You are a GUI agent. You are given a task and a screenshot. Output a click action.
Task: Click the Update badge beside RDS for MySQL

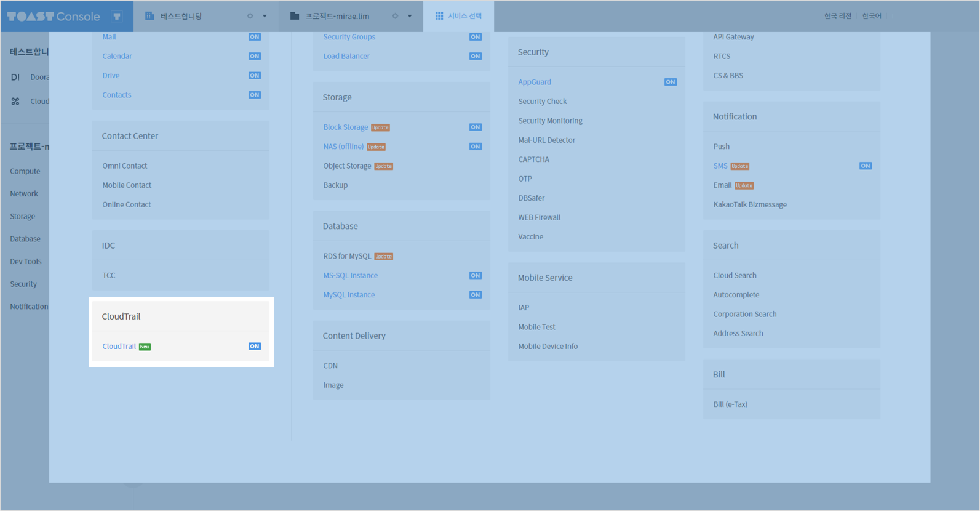384,257
